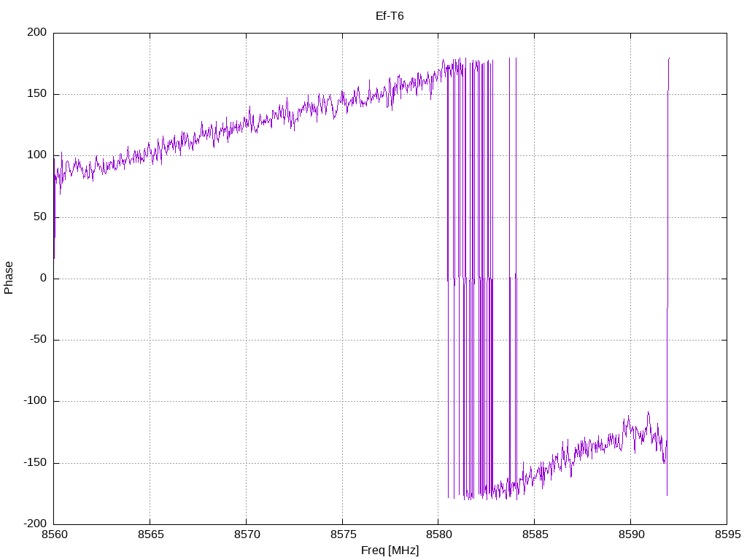Click the 8590 x-axis tick label
The height and width of the screenshot is (560, 747).
(630, 534)
